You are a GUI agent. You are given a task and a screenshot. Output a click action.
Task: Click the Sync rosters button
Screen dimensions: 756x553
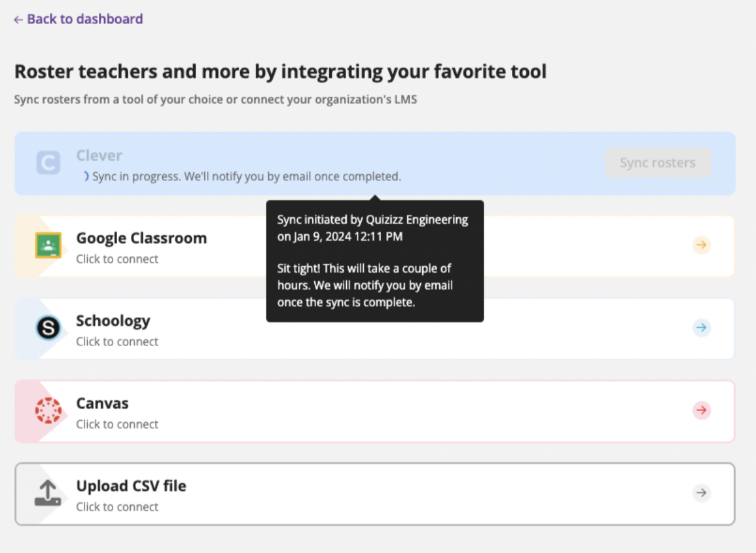(658, 163)
